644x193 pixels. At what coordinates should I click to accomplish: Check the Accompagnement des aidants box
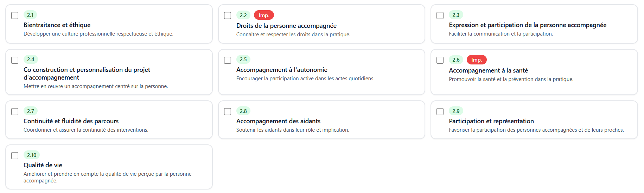coord(228,112)
